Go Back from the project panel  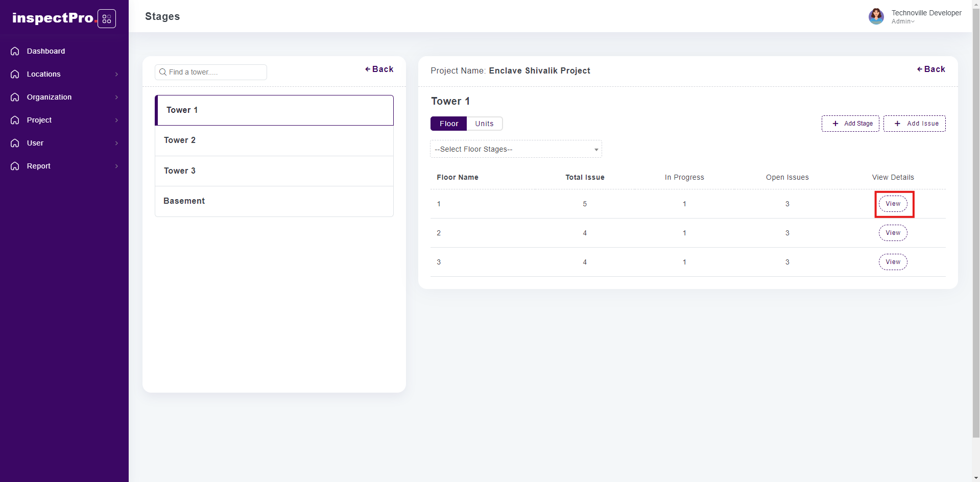[x=931, y=69]
